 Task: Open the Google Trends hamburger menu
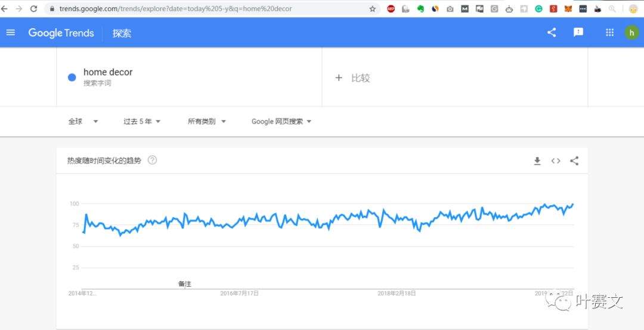click(x=11, y=32)
